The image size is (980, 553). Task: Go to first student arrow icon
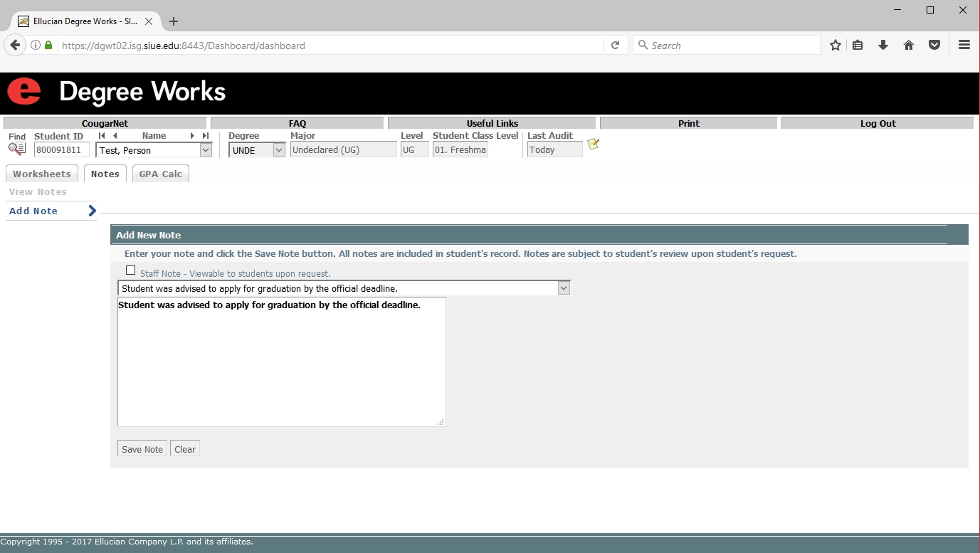click(102, 136)
